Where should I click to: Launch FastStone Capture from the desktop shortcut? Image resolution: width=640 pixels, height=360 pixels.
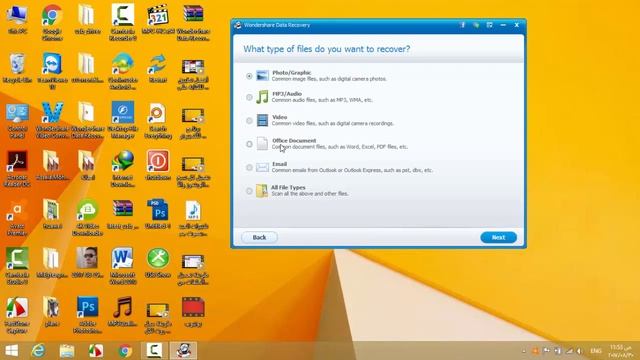click(x=17, y=315)
